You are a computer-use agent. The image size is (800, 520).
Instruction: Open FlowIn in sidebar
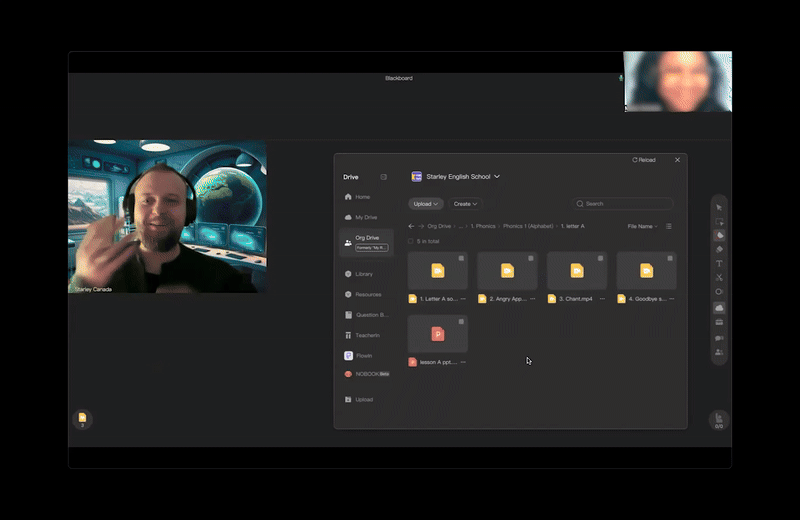pos(366,356)
